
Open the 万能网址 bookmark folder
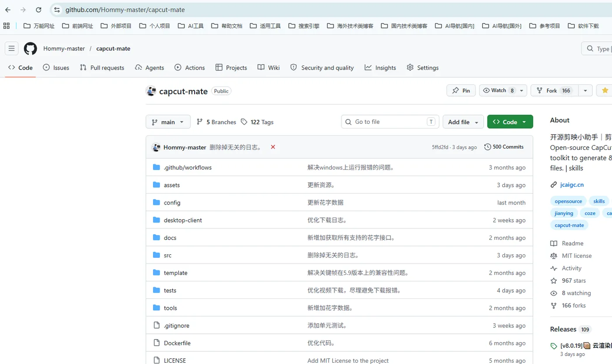click(x=39, y=26)
